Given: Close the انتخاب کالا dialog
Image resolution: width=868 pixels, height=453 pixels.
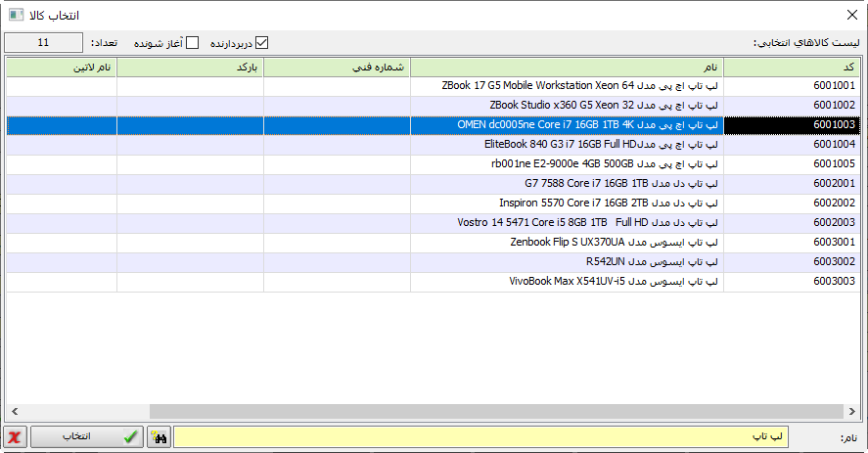Looking at the screenshot, I should tap(852, 15).
